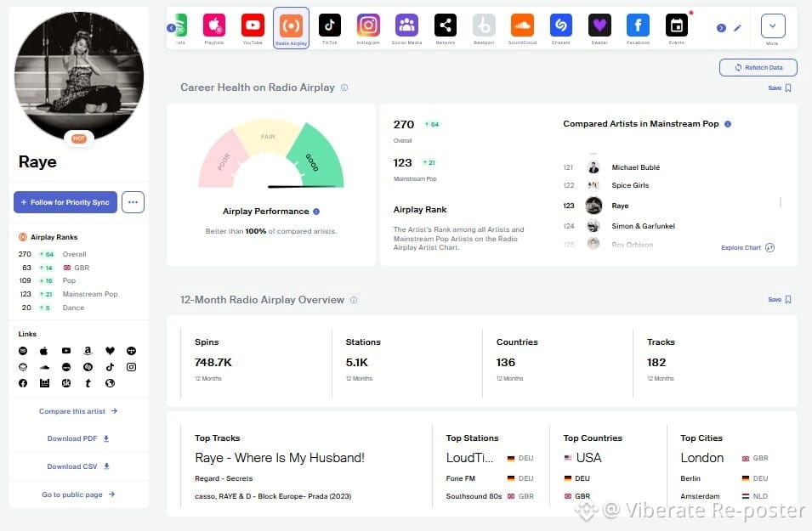The width and height of the screenshot is (812, 531).
Task: Click the right arrow in the tab carousel
Action: tap(721, 28)
